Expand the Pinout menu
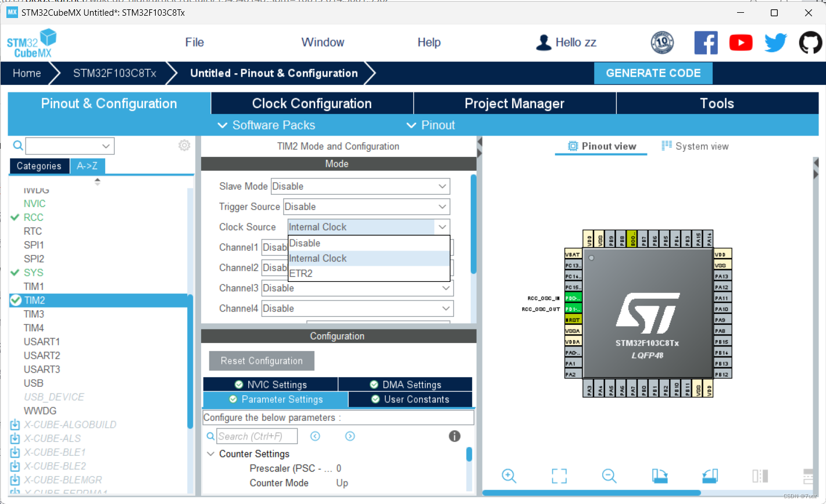This screenshot has height=504, width=826. pos(431,125)
